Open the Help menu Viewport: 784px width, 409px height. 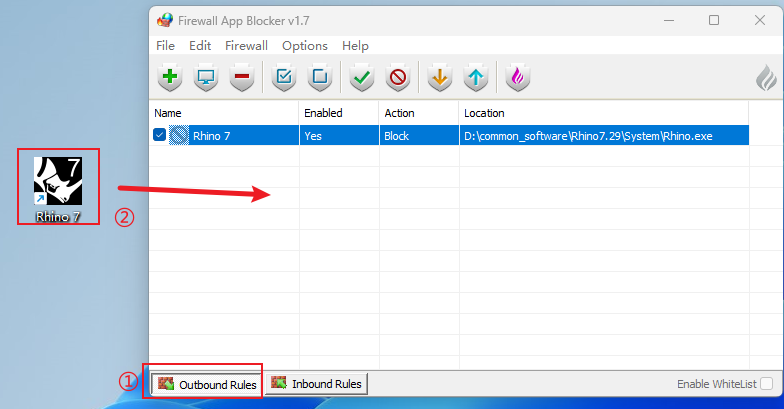point(356,46)
